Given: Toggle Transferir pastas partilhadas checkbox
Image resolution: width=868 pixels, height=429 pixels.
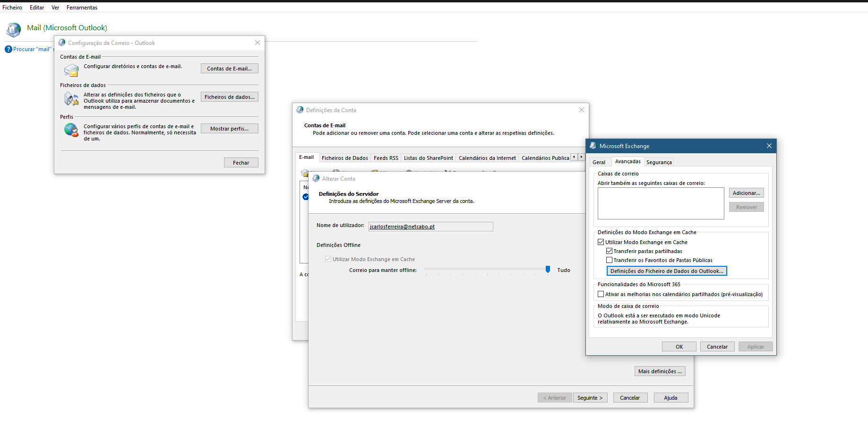Looking at the screenshot, I should coord(610,251).
